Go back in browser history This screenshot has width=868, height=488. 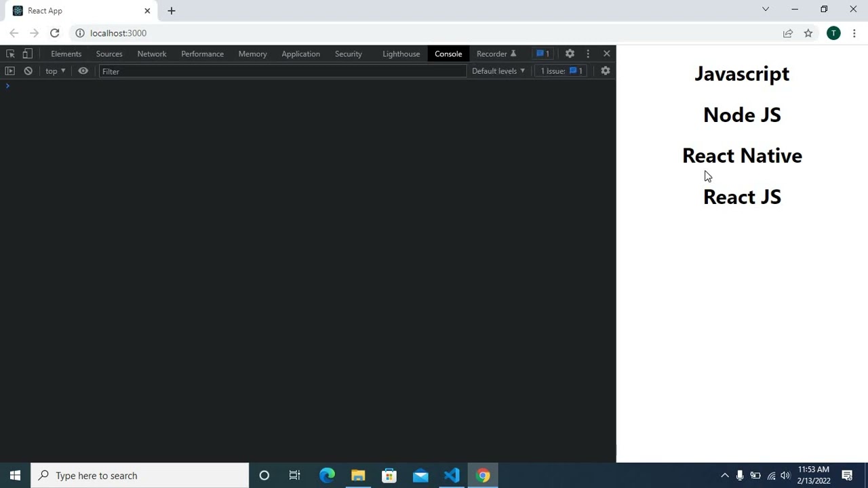click(14, 33)
